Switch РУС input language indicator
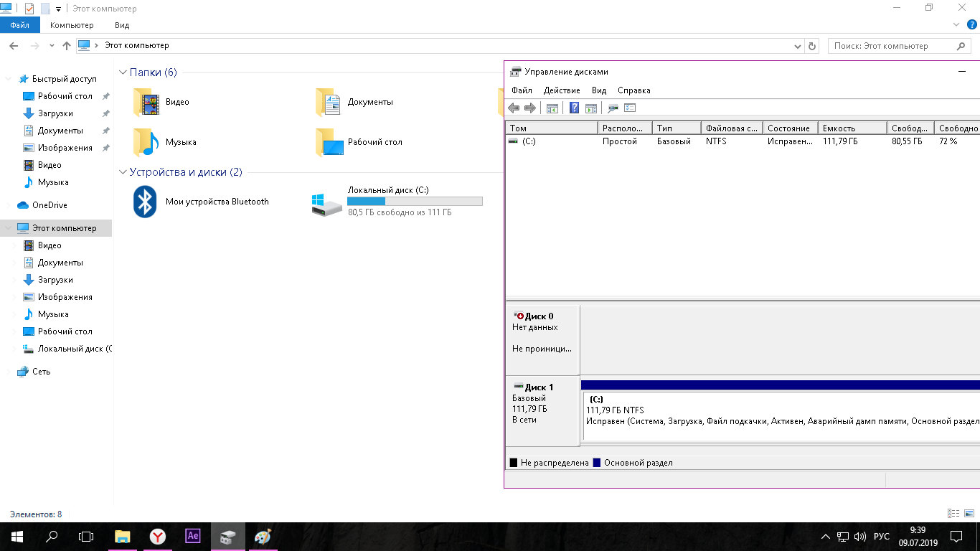Screen dimensions: 980x551 (x=882, y=537)
